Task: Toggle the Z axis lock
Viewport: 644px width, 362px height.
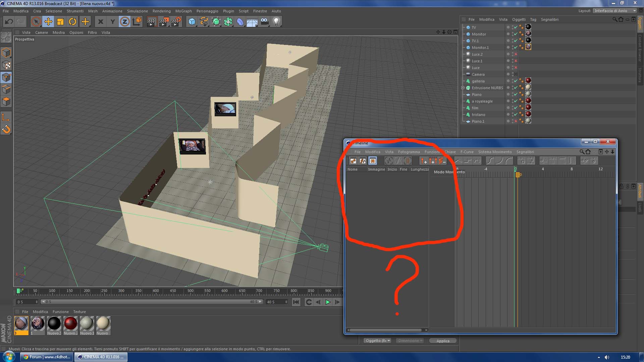Action: (x=124, y=22)
